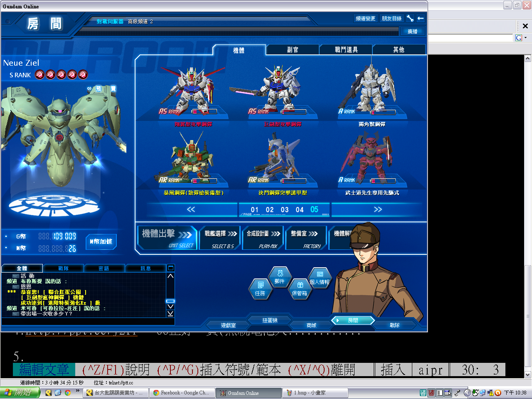
Task: Switch to the 其他 tab
Action: [399, 49]
